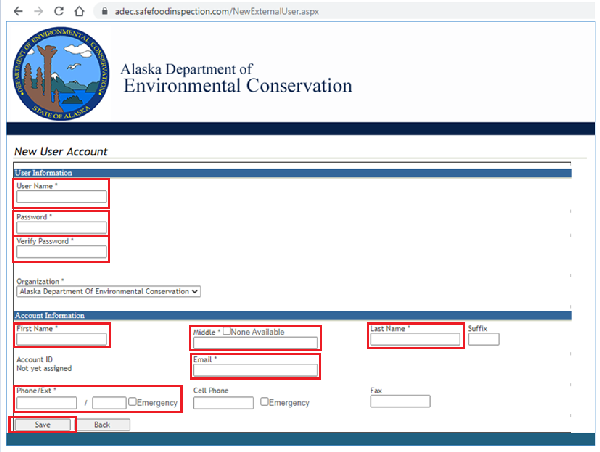Click the browser back arrow
The image size is (600, 452).
tap(15, 11)
